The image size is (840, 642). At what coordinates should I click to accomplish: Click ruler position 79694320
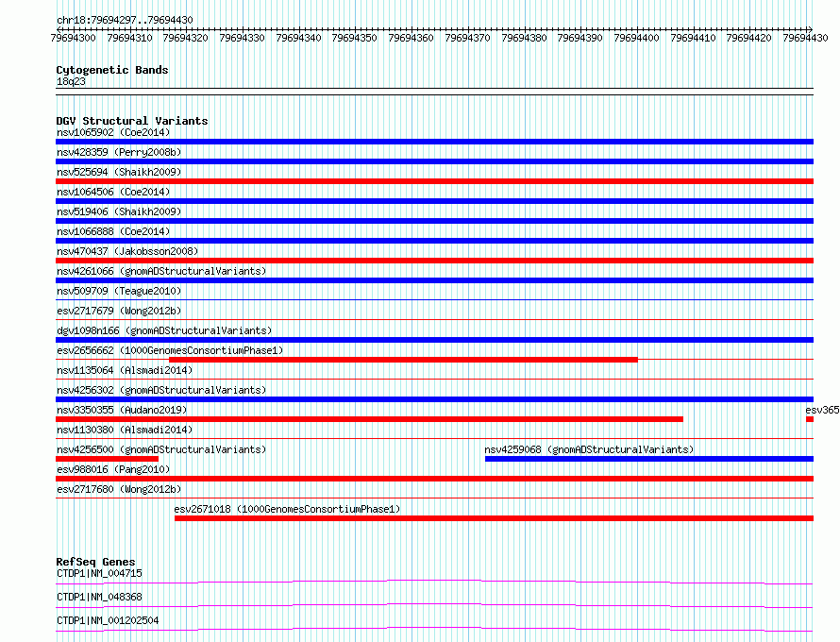click(x=185, y=38)
